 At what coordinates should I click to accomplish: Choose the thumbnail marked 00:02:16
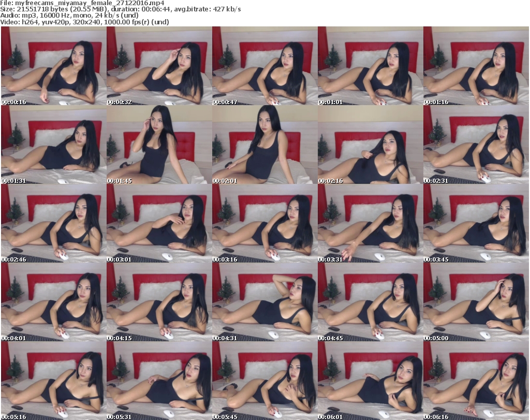point(370,144)
